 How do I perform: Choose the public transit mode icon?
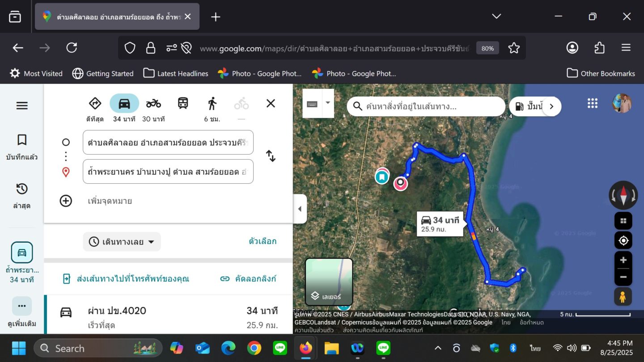(183, 104)
